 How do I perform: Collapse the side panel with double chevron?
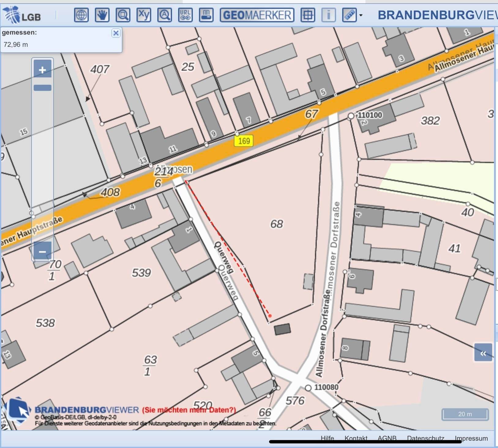pyautogui.click(x=483, y=353)
